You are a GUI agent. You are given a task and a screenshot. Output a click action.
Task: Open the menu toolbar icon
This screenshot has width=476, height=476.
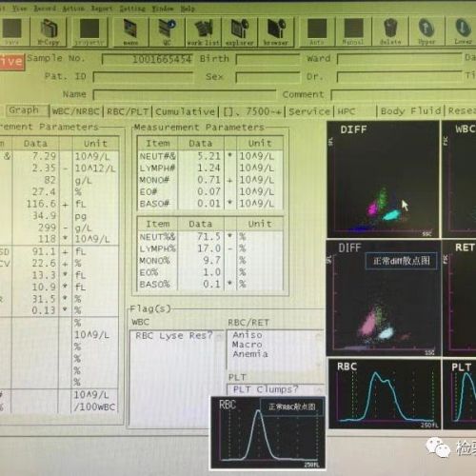point(130,31)
